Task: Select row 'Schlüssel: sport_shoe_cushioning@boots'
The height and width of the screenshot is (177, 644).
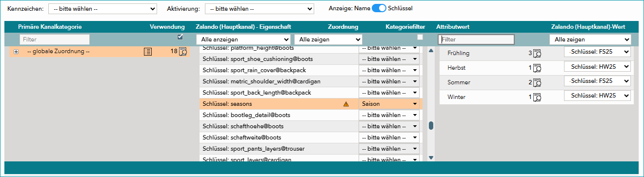Action: [x=311, y=59]
